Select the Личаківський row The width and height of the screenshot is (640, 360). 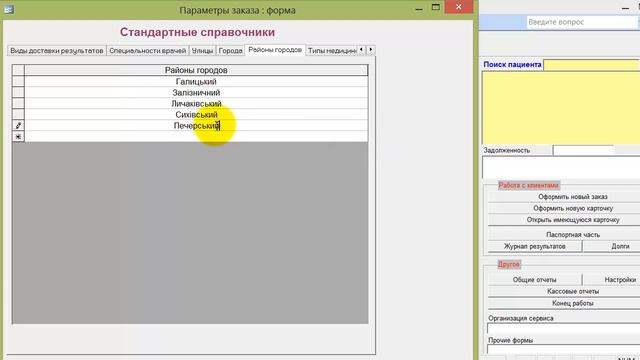click(196, 104)
